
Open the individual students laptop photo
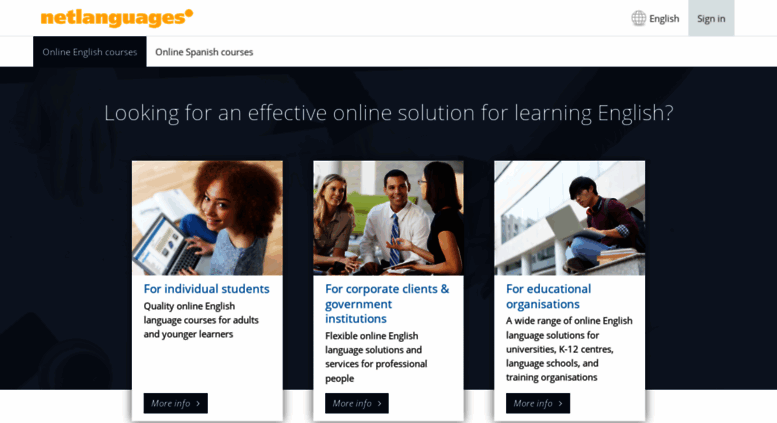point(207,218)
